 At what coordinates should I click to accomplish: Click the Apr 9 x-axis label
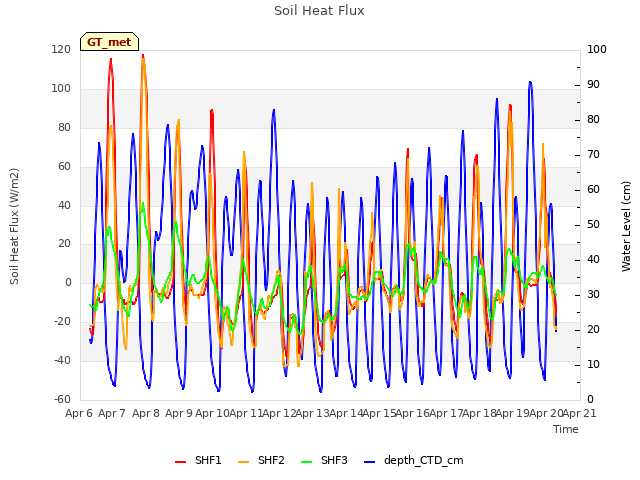coord(179,413)
